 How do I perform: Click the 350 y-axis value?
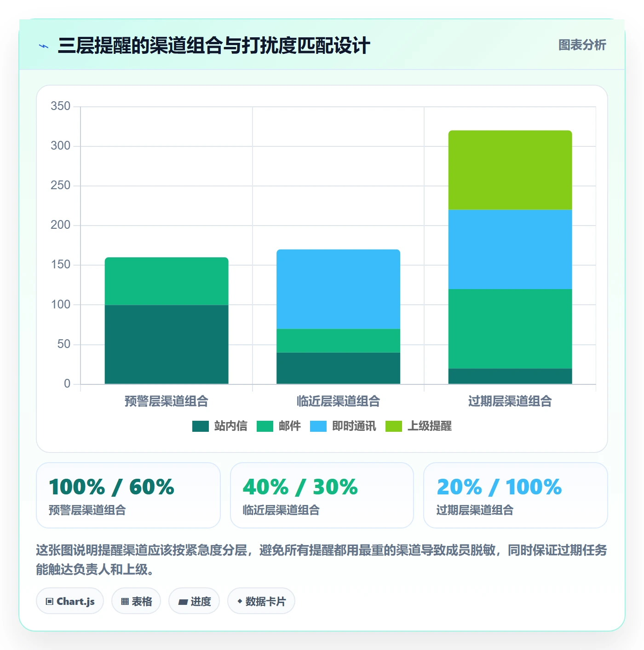pyautogui.click(x=61, y=106)
